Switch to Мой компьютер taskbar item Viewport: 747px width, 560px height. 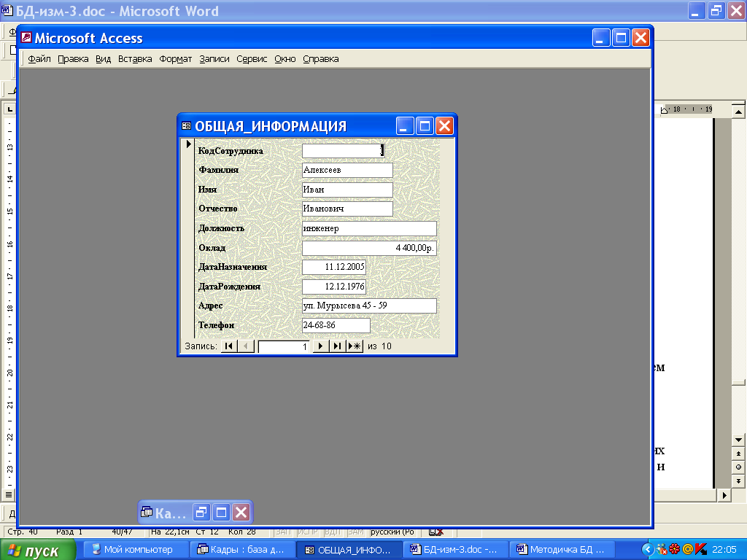(x=135, y=550)
